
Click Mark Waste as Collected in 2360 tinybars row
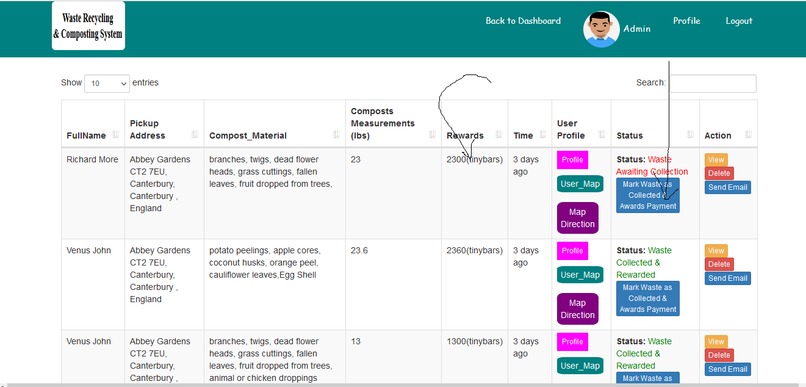tap(648, 298)
